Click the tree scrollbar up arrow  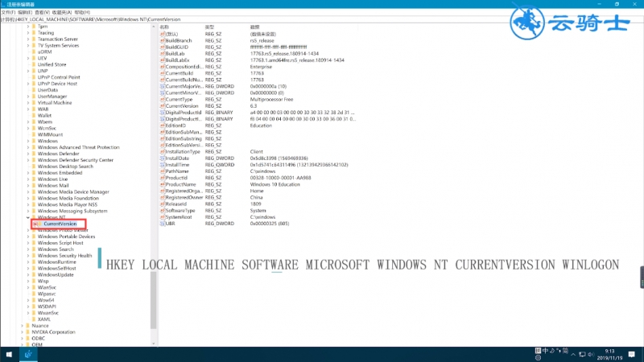pyautogui.click(x=153, y=27)
